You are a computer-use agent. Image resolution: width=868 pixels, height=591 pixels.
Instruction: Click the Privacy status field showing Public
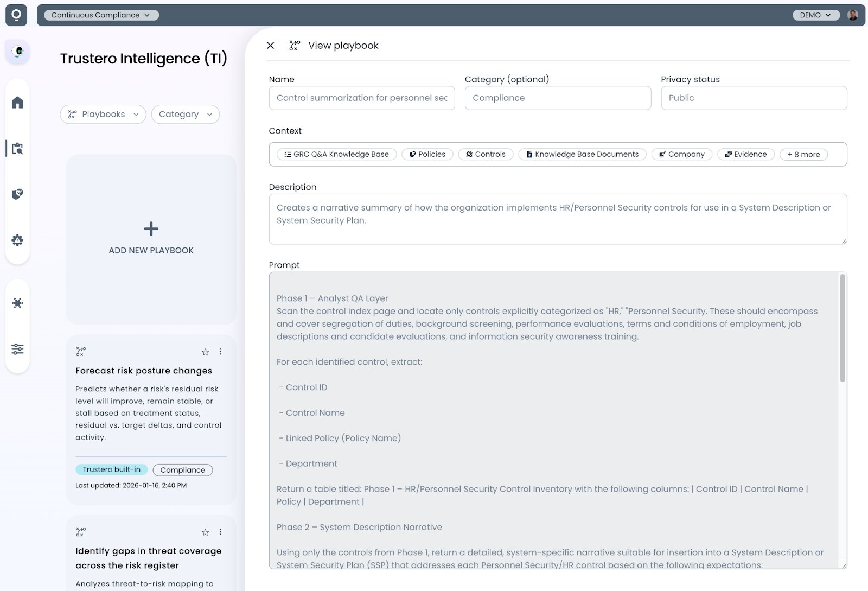tap(754, 98)
